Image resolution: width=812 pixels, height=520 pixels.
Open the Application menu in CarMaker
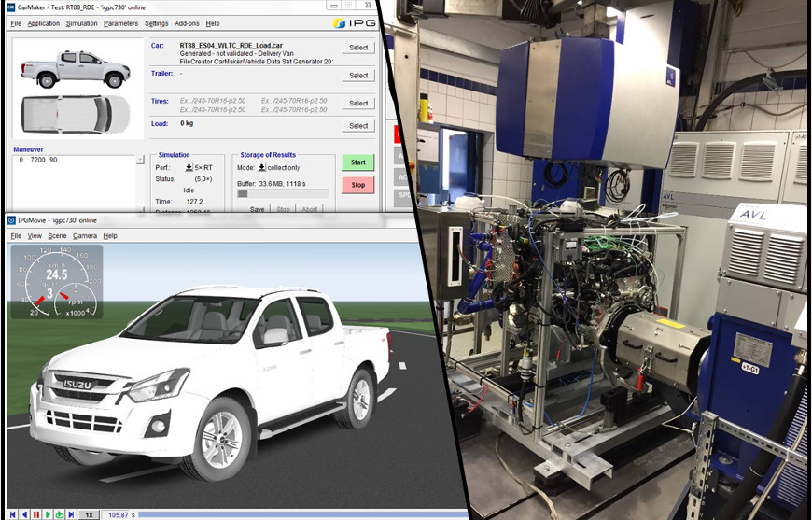[44, 24]
